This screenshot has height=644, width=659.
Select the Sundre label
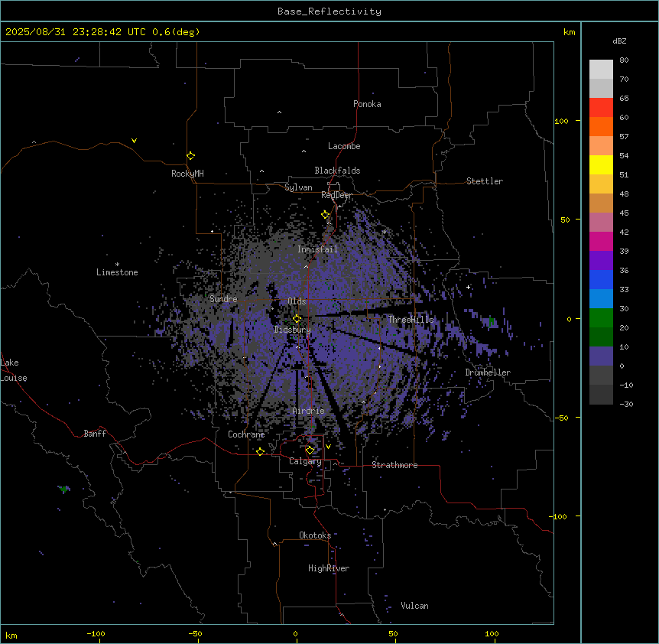point(223,299)
